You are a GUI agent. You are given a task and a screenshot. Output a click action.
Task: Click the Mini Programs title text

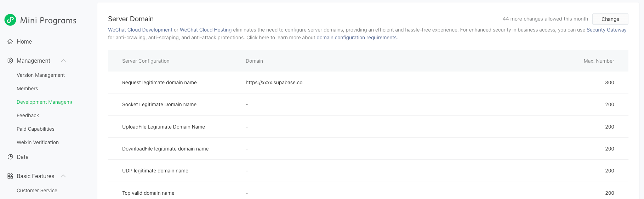pos(48,21)
